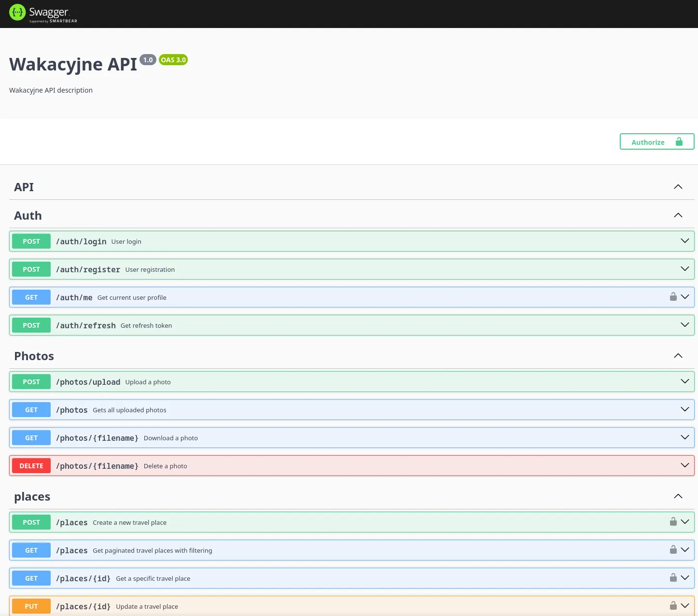Open the Authorize dialog

pos(648,141)
